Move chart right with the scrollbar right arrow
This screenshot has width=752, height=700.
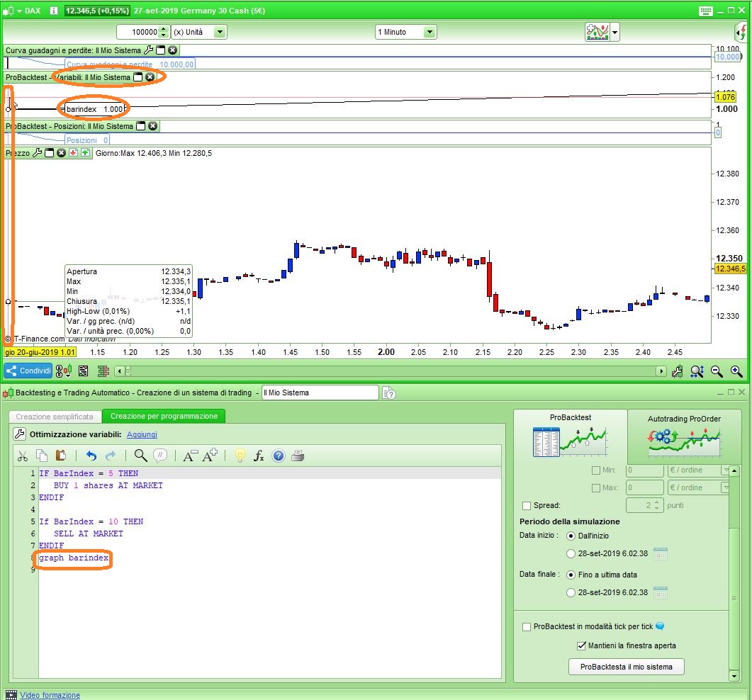tap(661, 371)
